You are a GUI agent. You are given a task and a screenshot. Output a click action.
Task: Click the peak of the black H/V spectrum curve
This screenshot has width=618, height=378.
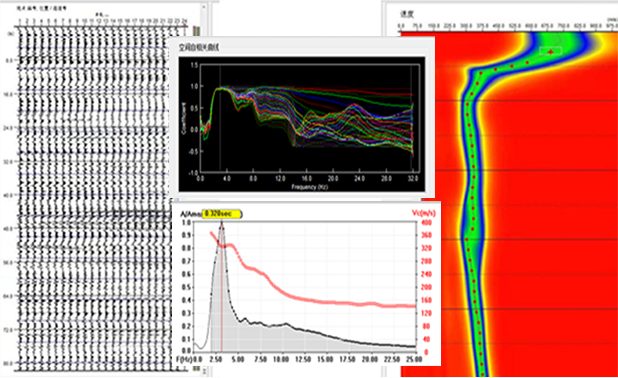coord(222,223)
